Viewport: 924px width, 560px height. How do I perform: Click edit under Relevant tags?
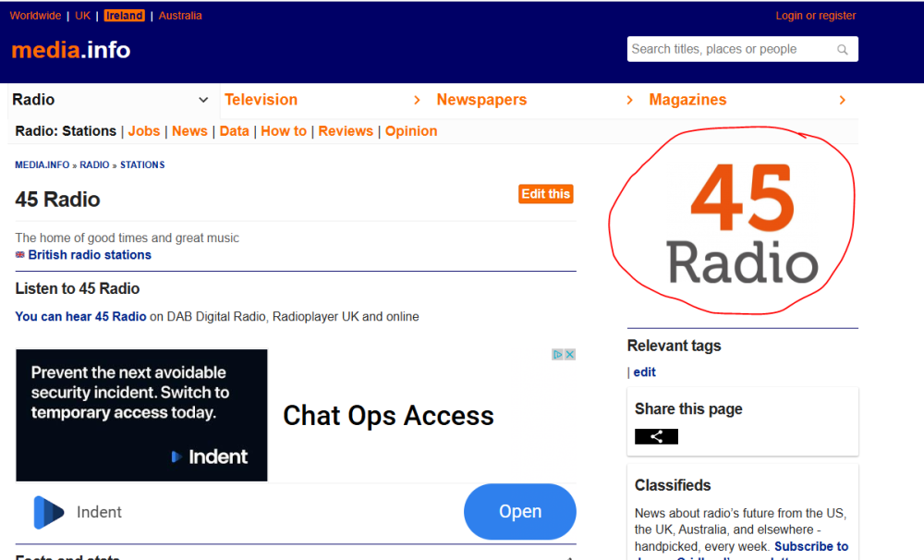coord(644,372)
